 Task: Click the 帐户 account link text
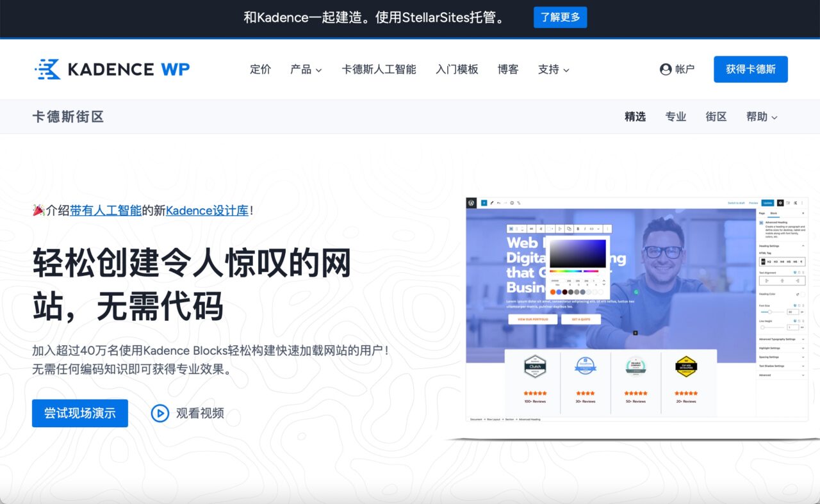point(685,69)
